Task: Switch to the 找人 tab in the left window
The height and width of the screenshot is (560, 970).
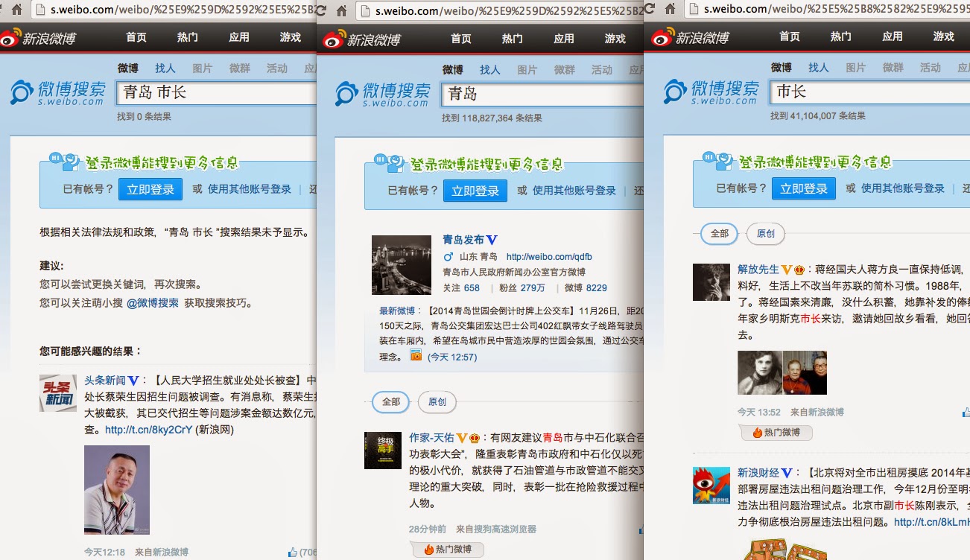Action: [165, 69]
